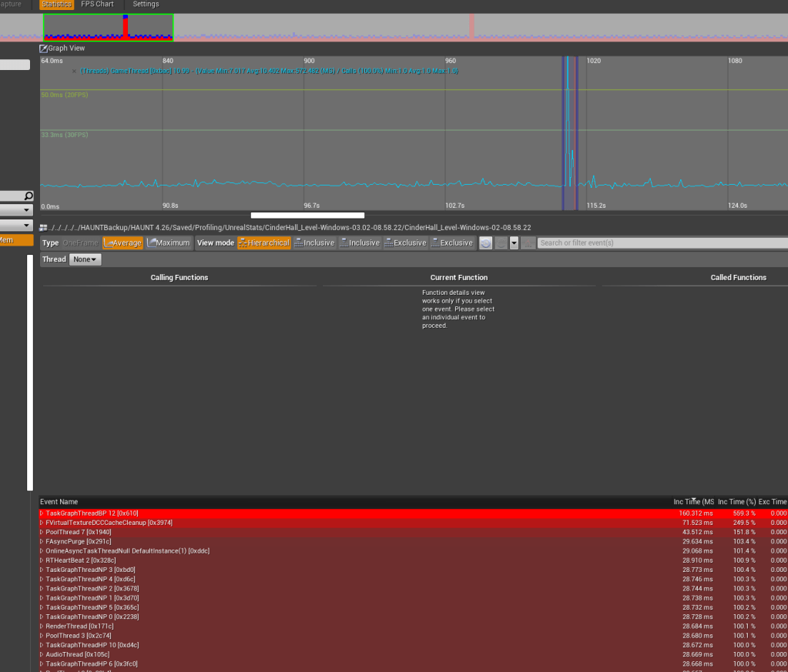Switch view mode to Hierarchical
Image resolution: width=788 pixels, height=672 pixels.
(263, 243)
